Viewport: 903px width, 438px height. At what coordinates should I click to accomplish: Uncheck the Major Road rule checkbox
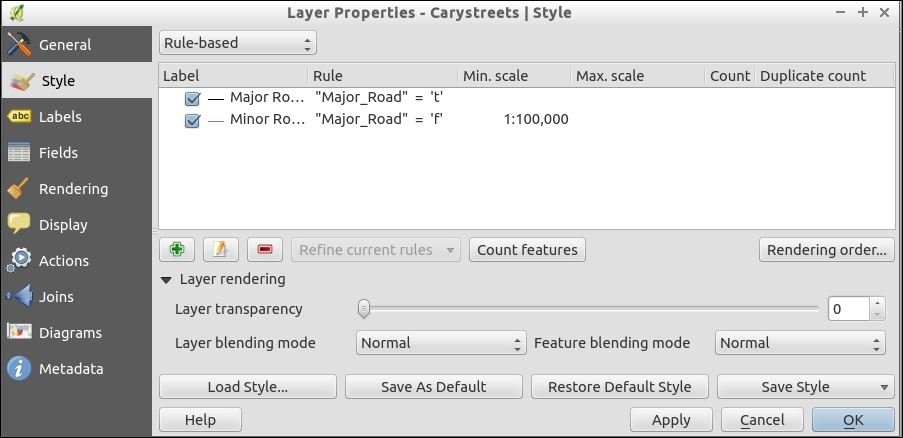193,99
